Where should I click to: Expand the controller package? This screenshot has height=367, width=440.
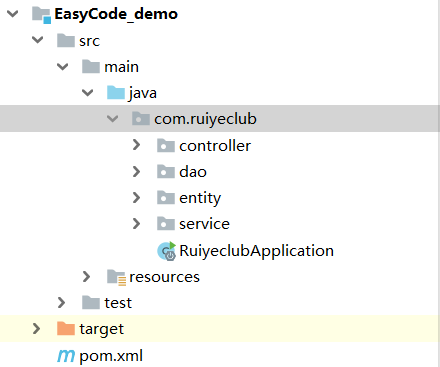click(x=136, y=145)
